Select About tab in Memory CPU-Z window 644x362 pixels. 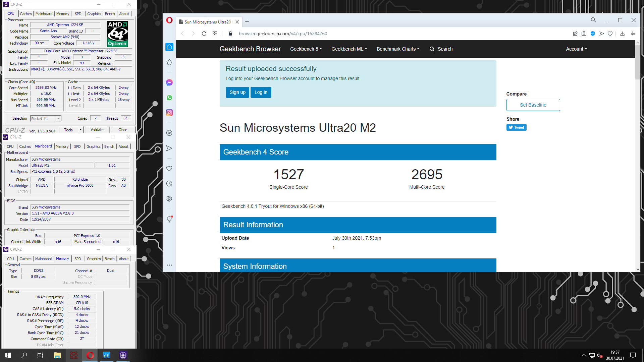[124, 259]
